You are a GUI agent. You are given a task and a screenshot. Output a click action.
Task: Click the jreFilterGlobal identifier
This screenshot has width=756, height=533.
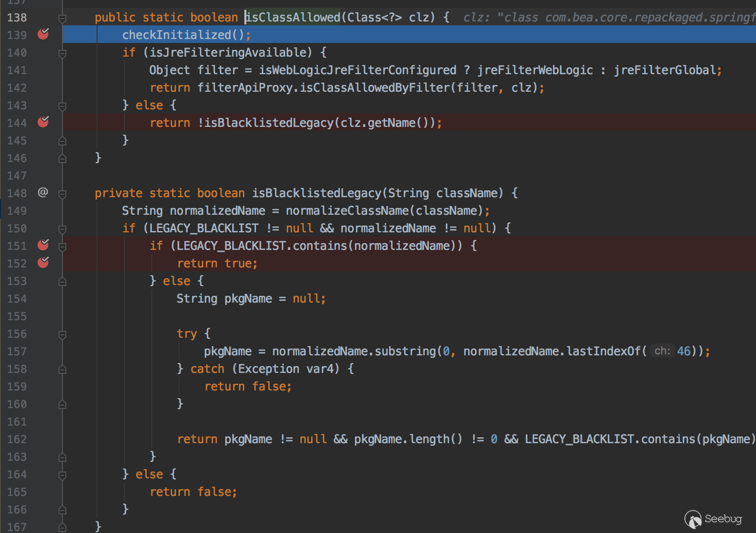[x=665, y=70]
